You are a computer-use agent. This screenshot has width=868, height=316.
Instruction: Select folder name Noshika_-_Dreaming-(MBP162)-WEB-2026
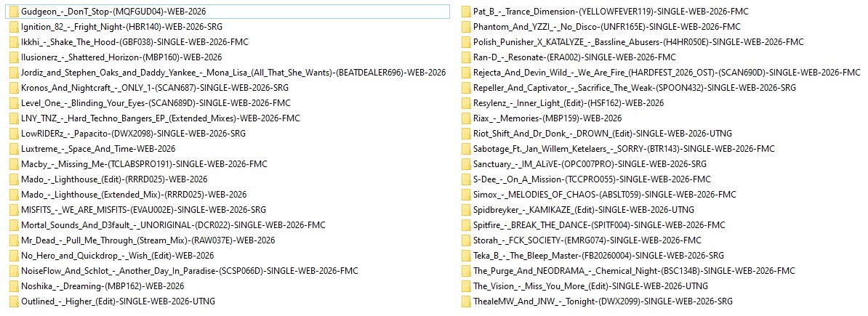pos(103,286)
